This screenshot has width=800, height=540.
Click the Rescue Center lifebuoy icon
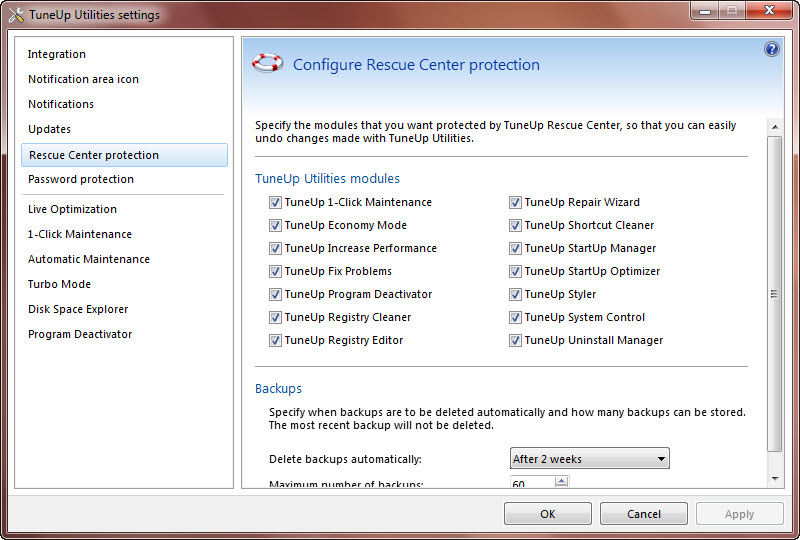pyautogui.click(x=267, y=63)
